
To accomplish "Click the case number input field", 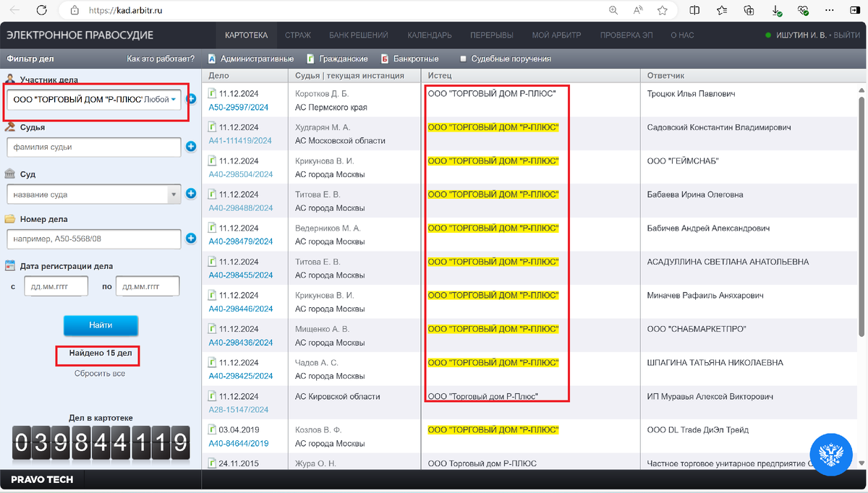I will point(93,239).
